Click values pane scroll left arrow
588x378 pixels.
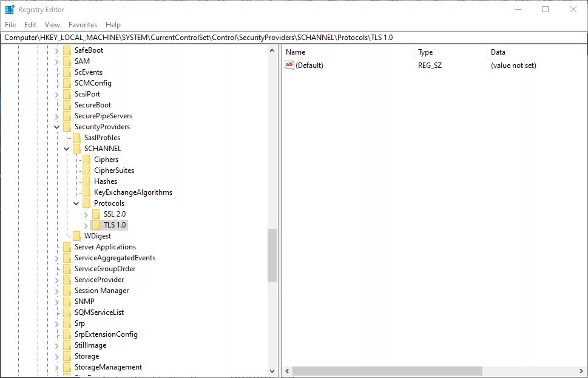tap(287, 371)
